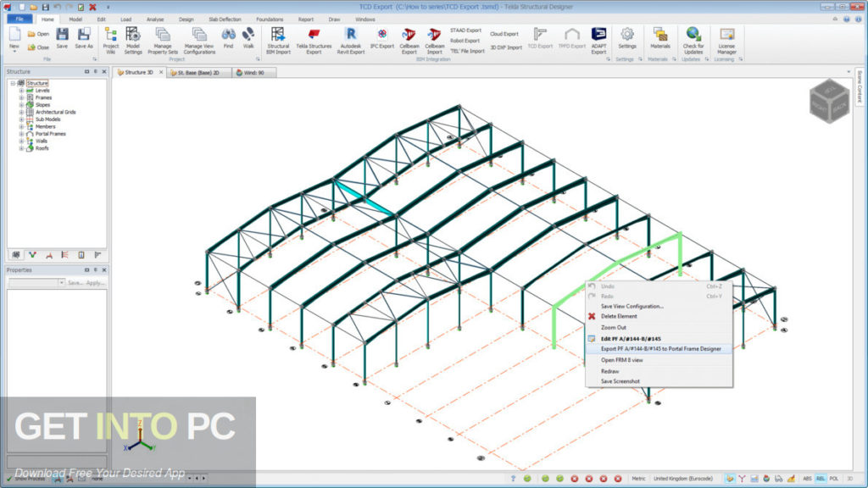Click quick access Save disk icon
The image size is (868, 488).
46,7
